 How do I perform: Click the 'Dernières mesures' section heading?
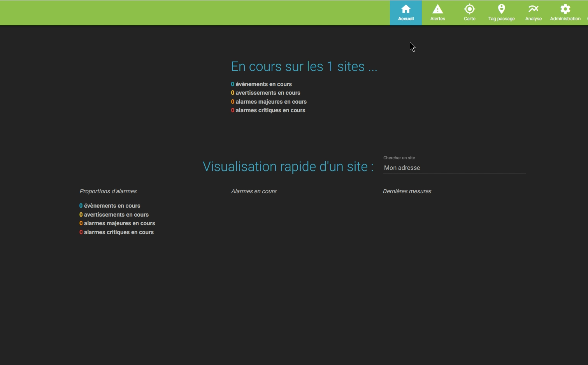pos(407,191)
